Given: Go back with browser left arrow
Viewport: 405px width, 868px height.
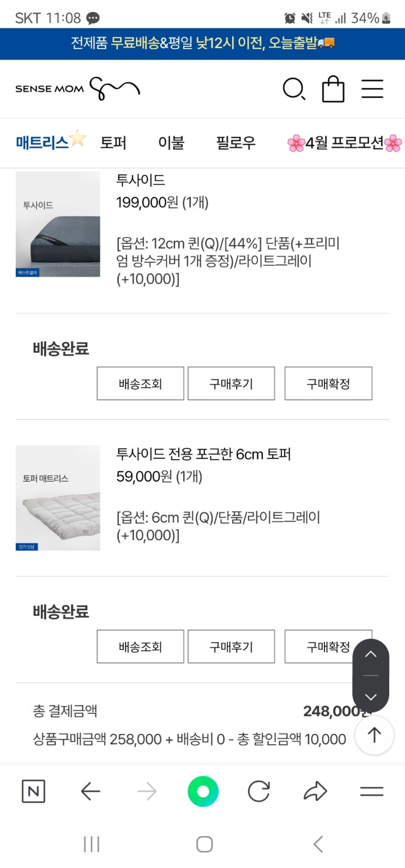Looking at the screenshot, I should pyautogui.click(x=90, y=791).
